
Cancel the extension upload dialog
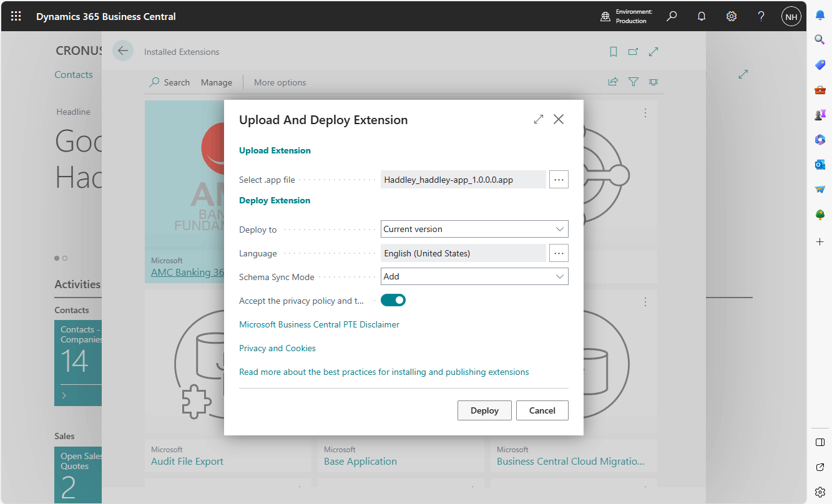[542, 410]
